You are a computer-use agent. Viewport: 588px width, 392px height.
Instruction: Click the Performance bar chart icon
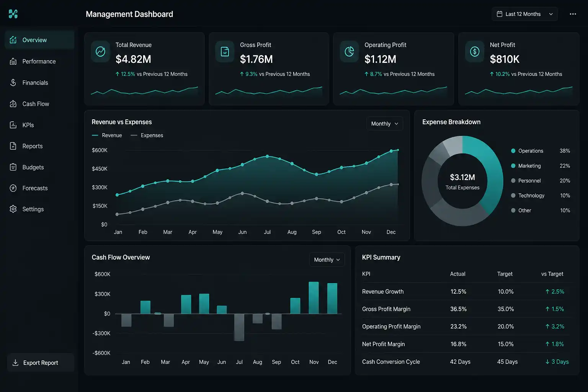click(13, 61)
